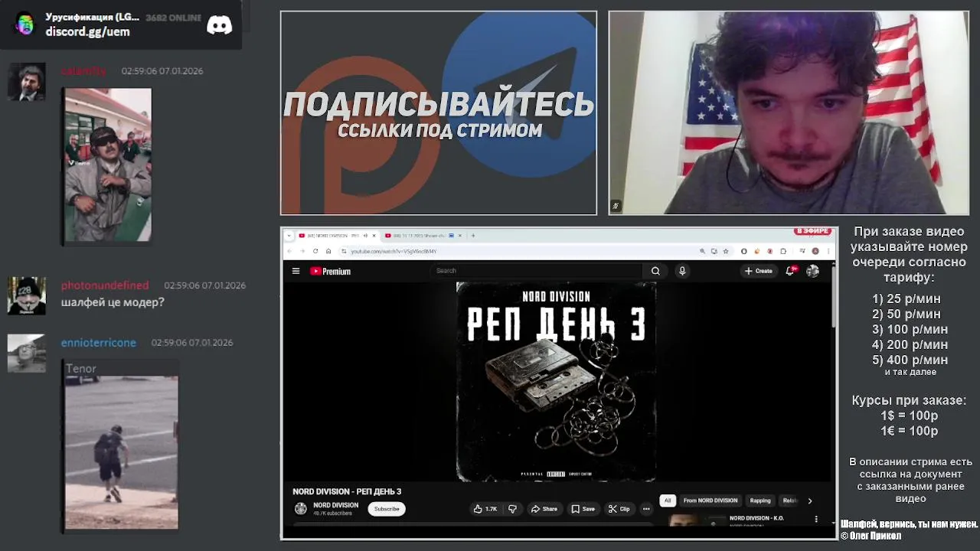This screenshot has width=980, height=551.
Task: Open options menu for NORD DIVISION - K.O.
Action: click(815, 519)
